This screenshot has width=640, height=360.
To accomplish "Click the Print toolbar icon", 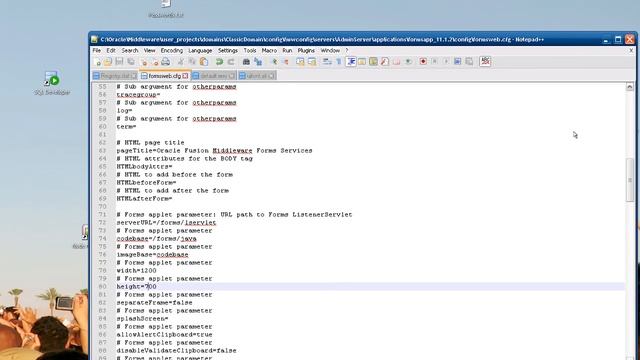I will point(166,62).
